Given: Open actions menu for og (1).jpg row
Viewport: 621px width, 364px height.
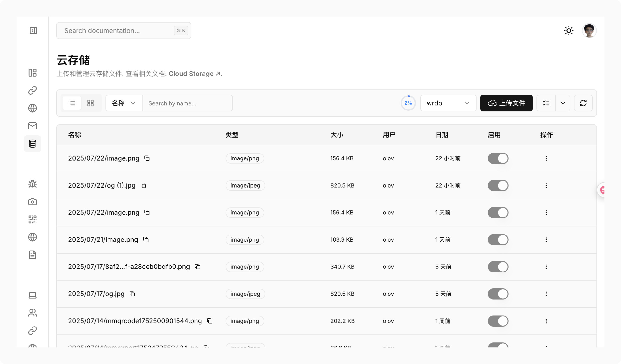Looking at the screenshot, I should (546, 185).
